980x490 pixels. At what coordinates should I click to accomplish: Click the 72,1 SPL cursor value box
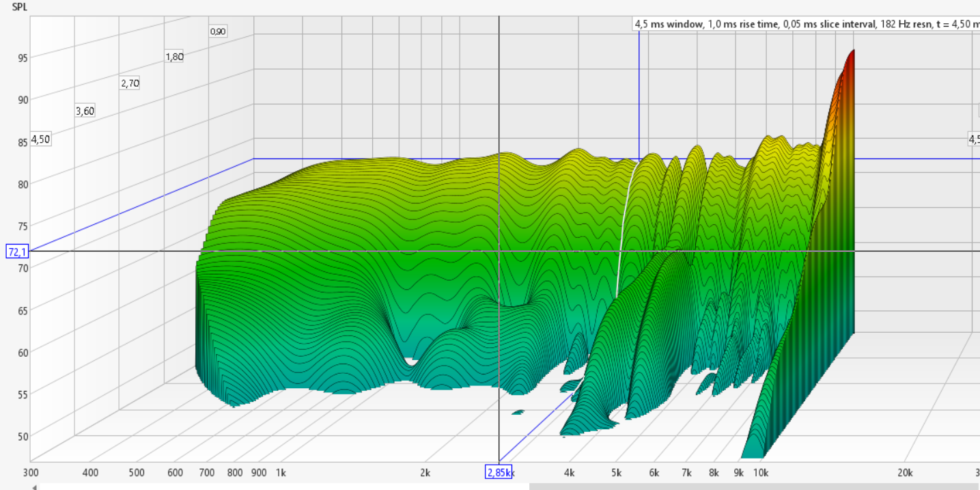(x=16, y=251)
